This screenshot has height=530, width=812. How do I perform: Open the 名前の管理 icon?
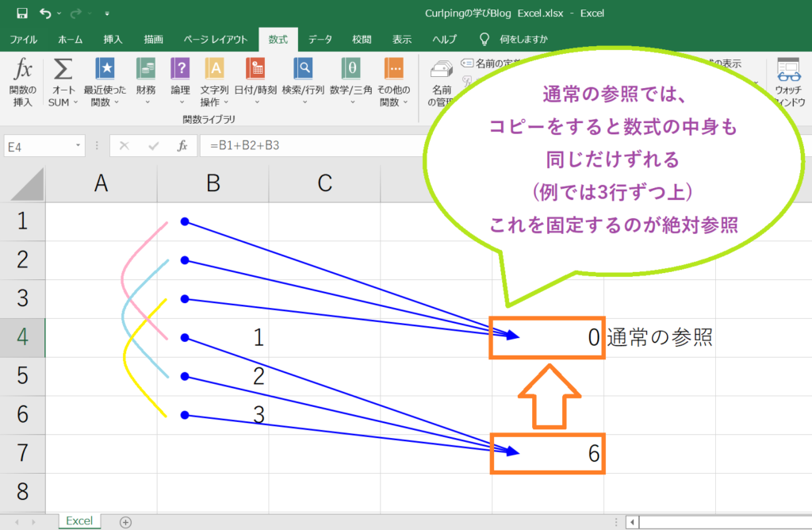tap(441, 70)
